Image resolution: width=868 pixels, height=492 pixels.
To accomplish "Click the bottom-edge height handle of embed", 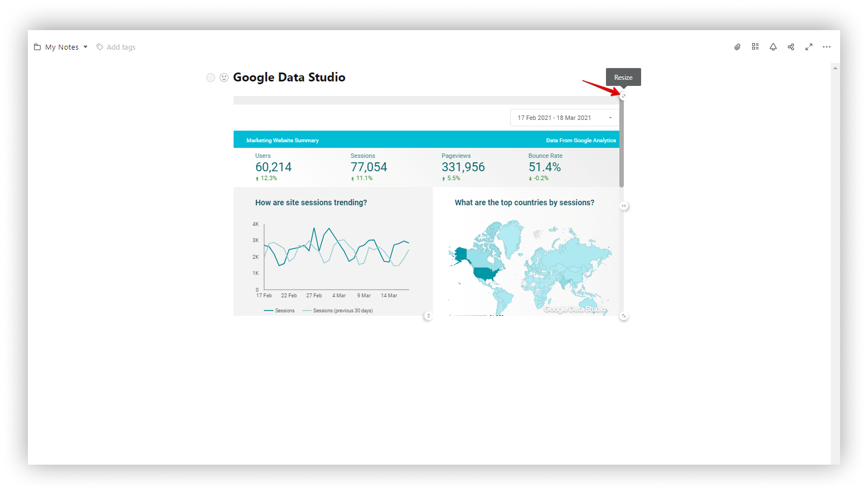I will pos(428,316).
